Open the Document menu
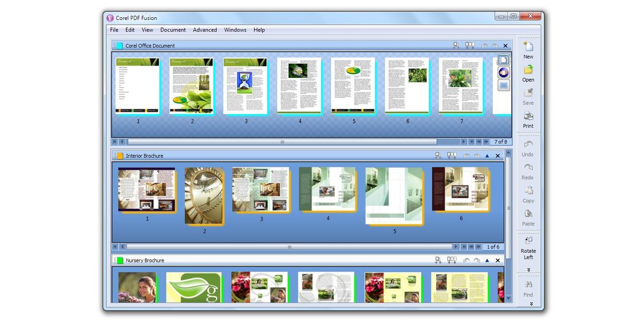Viewport: 644px width, 322px height. (173, 30)
